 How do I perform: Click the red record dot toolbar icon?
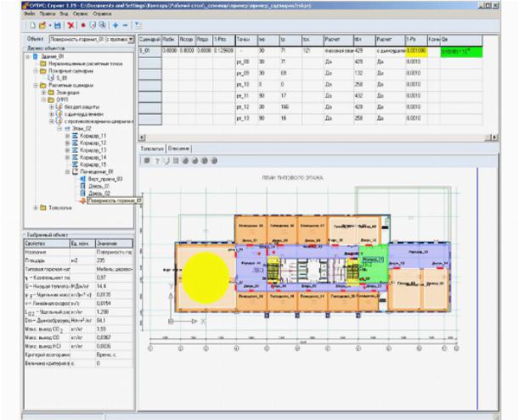tap(81, 26)
